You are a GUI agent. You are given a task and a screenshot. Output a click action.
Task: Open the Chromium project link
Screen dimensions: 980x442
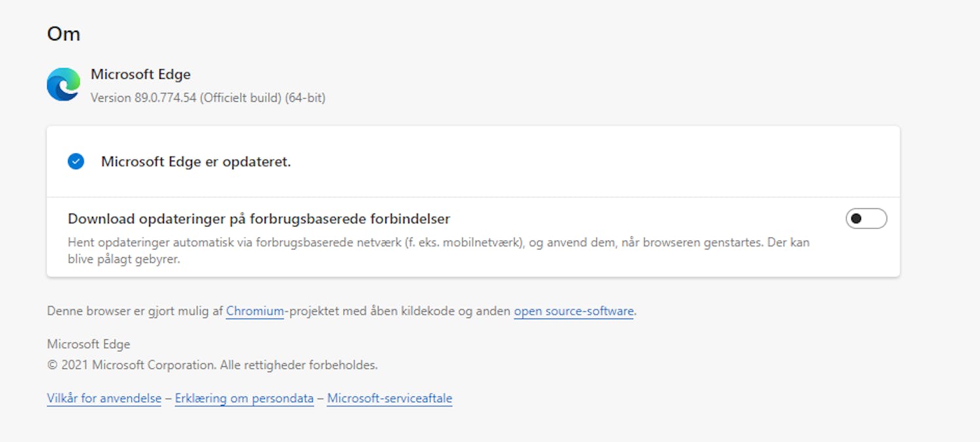[x=254, y=311]
